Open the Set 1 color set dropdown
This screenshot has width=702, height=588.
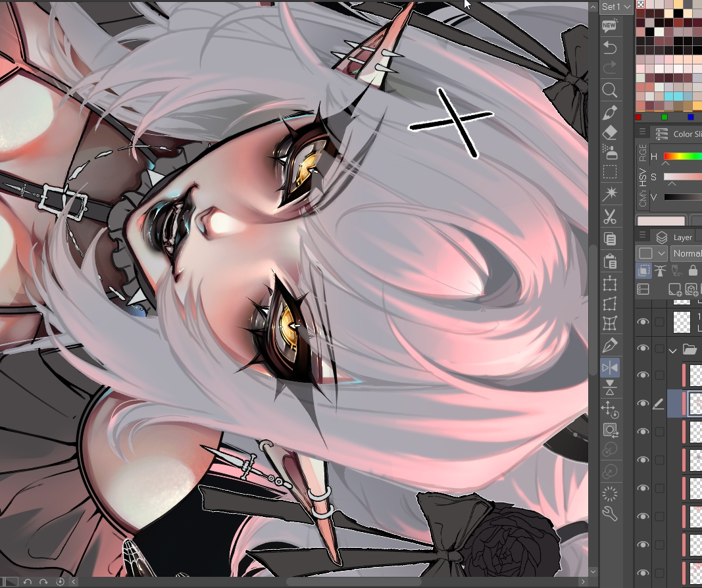tap(616, 7)
